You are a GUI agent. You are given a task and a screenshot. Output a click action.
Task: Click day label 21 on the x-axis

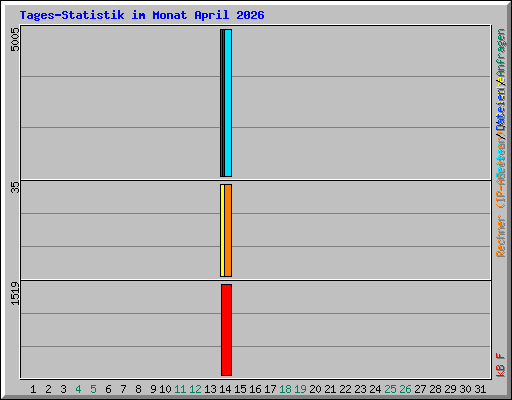[x=330, y=389]
